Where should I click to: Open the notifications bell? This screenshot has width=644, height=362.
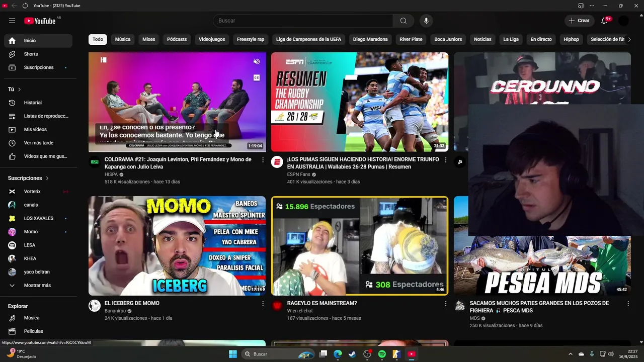[x=604, y=21]
